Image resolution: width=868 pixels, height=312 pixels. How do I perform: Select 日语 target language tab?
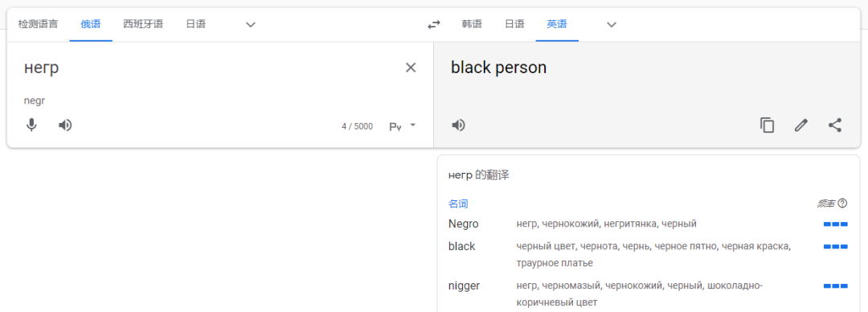point(514,24)
